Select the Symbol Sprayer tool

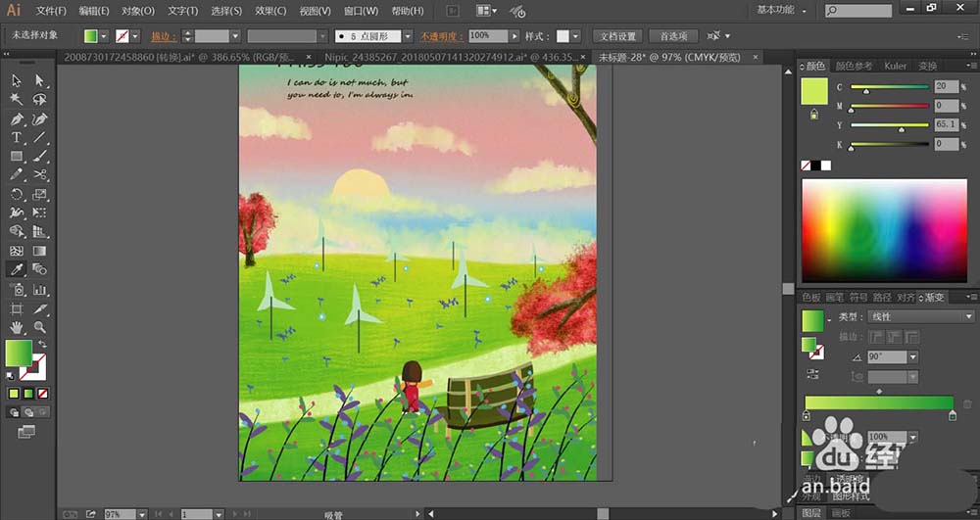click(17, 290)
